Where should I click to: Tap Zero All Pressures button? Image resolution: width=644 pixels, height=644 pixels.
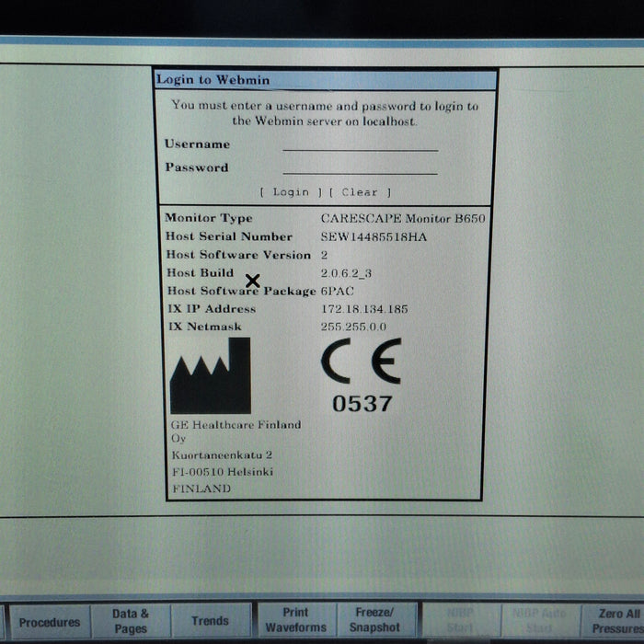tap(614, 621)
